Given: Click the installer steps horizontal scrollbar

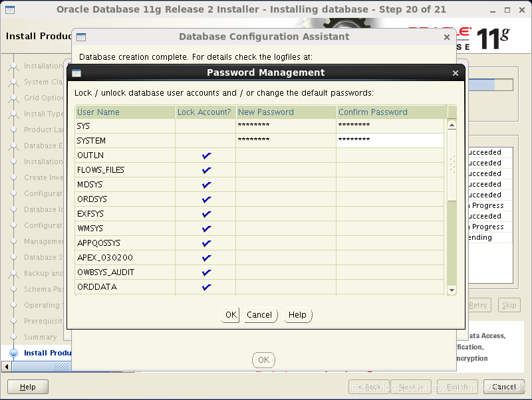Looking at the screenshot, I should [x=41, y=366].
